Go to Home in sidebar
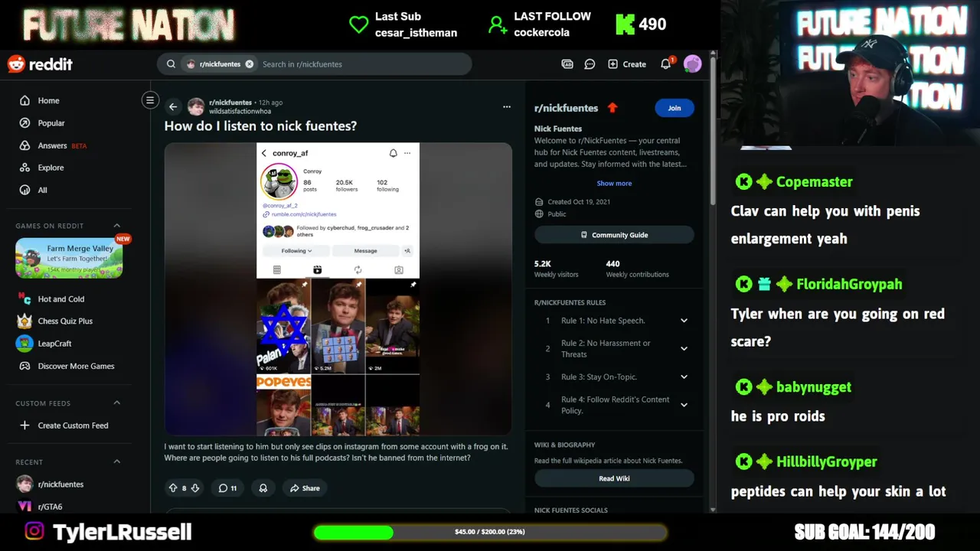The width and height of the screenshot is (980, 551). pos(48,100)
